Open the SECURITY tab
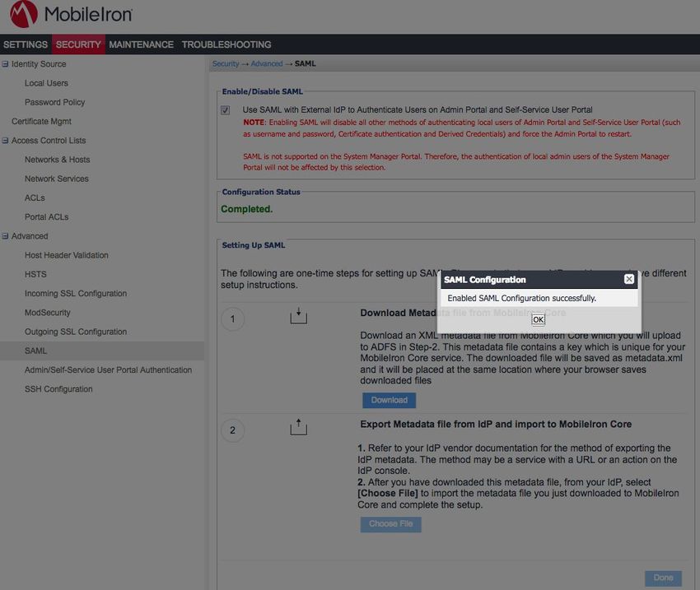 [x=78, y=44]
